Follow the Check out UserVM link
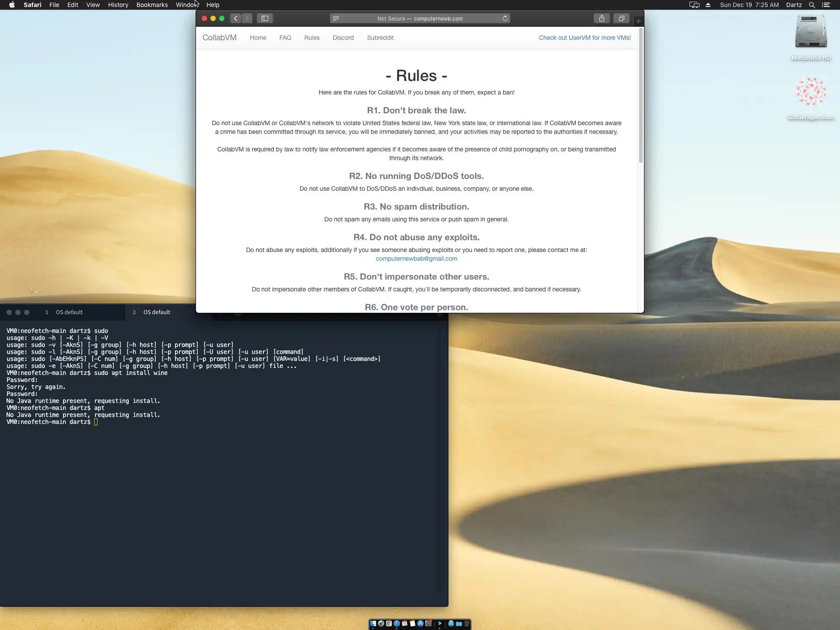Screen dimensions: 840x630 [x=584, y=38]
